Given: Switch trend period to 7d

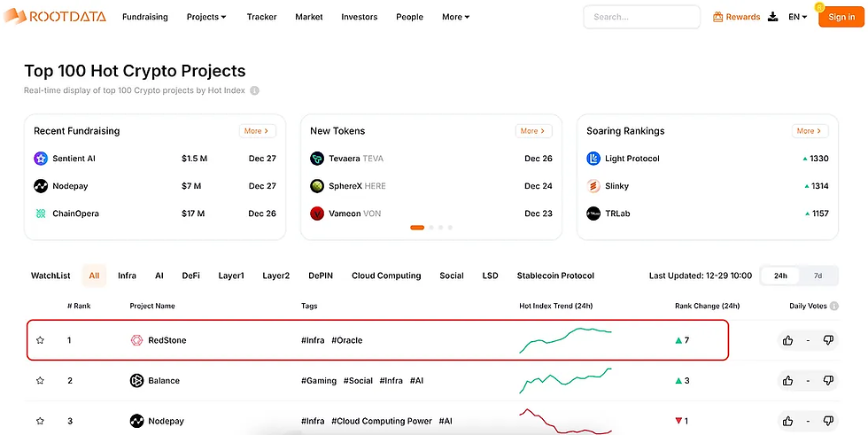Looking at the screenshot, I should click(818, 276).
